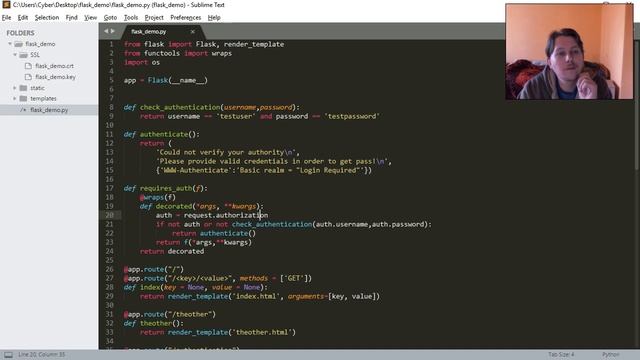
Task: Click the FOLDERS sidebar heading
Action: click(20, 33)
